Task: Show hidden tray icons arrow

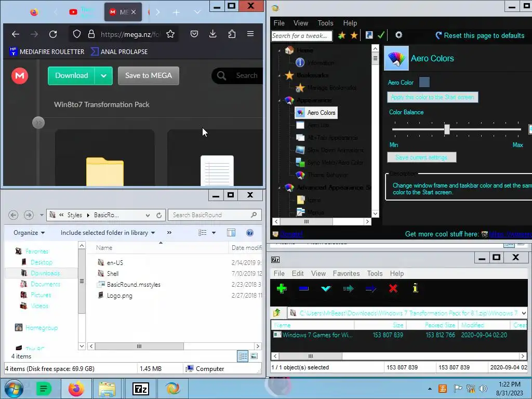Action: (430, 389)
